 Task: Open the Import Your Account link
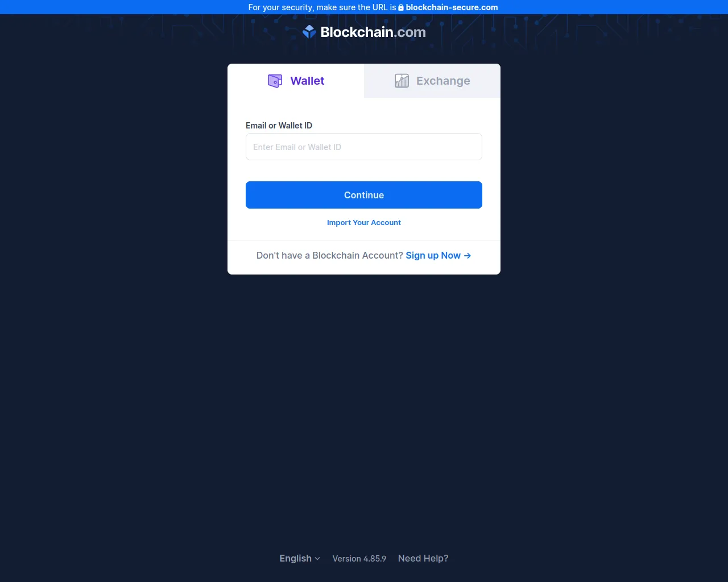pyautogui.click(x=364, y=223)
